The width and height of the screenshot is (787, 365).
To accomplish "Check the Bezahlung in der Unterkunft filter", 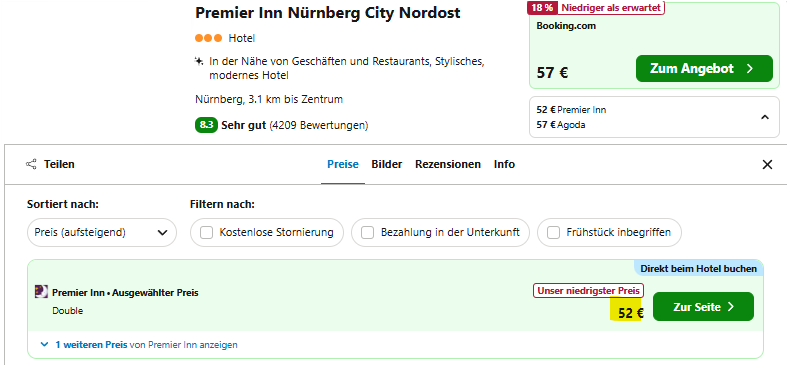I will click(367, 232).
